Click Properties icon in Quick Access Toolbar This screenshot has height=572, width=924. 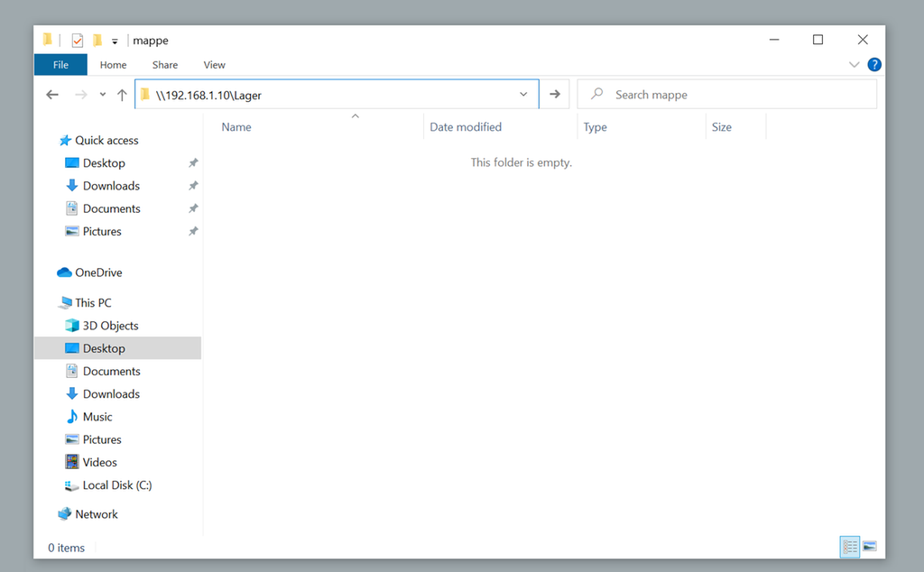(78, 41)
